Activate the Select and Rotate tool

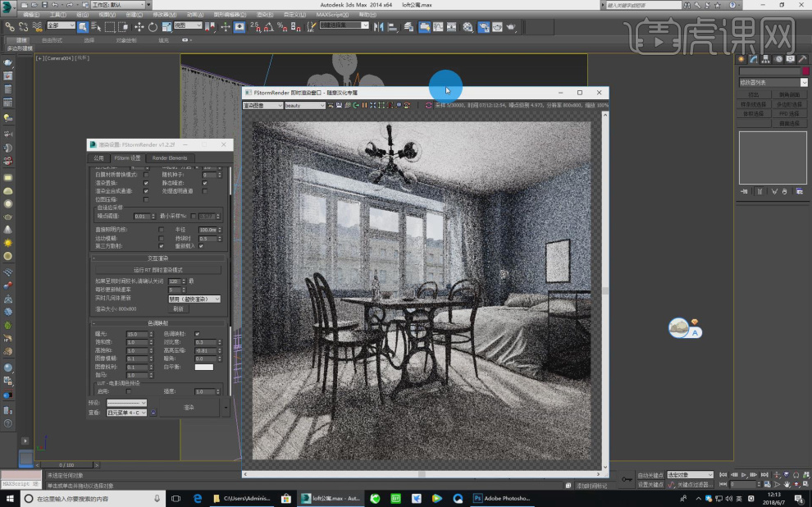151,27
